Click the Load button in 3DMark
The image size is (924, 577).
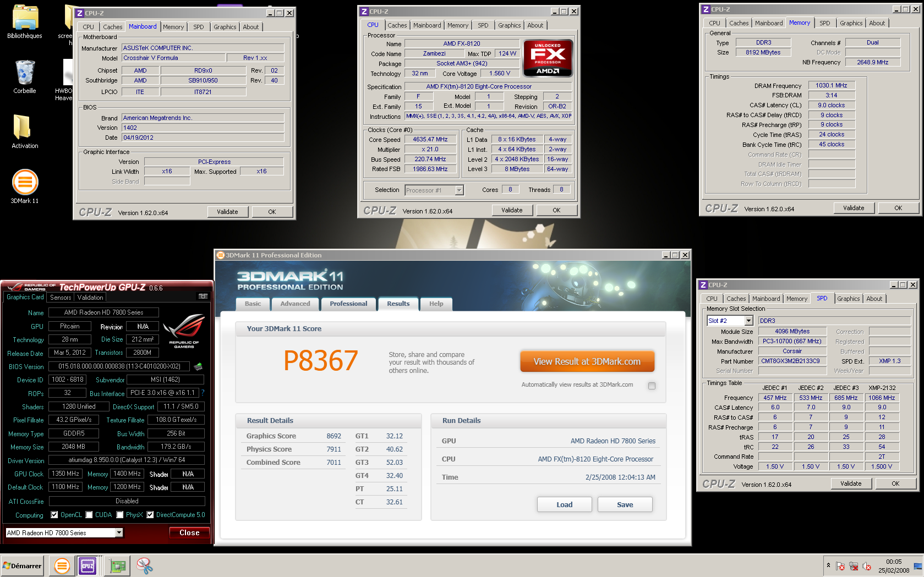[x=564, y=504]
